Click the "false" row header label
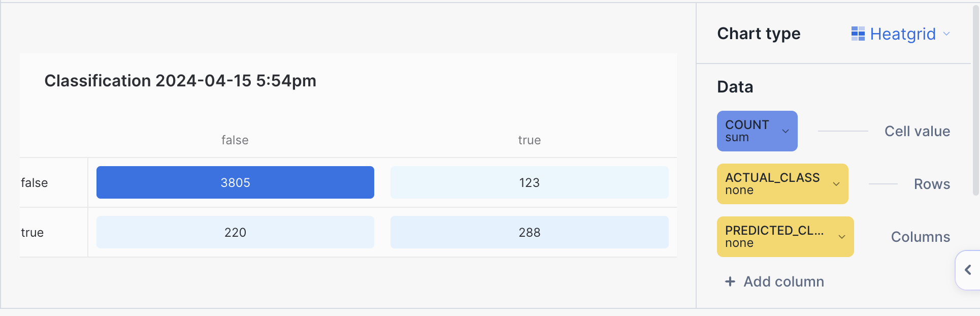 [x=35, y=183]
